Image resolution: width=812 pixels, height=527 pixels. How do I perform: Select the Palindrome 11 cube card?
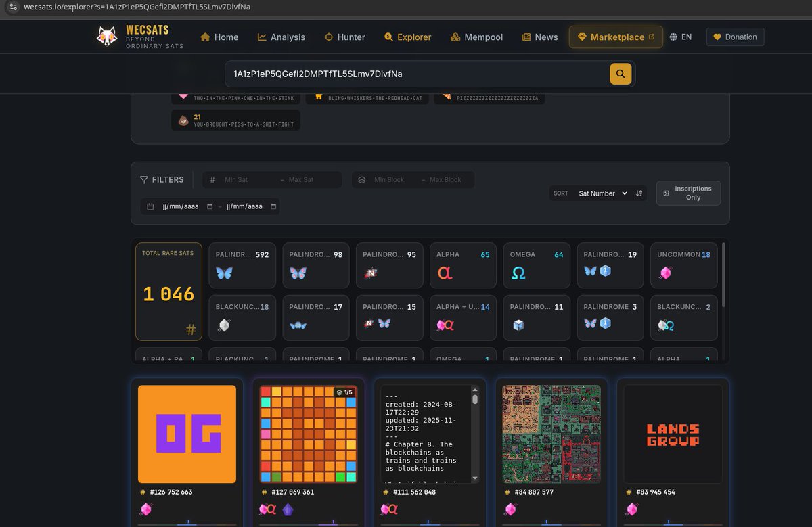click(x=537, y=317)
